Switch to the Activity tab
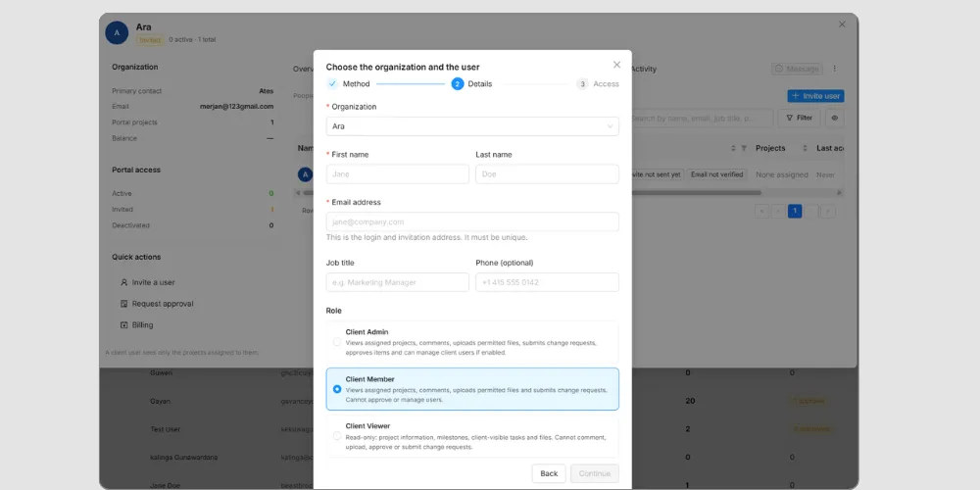 click(644, 70)
